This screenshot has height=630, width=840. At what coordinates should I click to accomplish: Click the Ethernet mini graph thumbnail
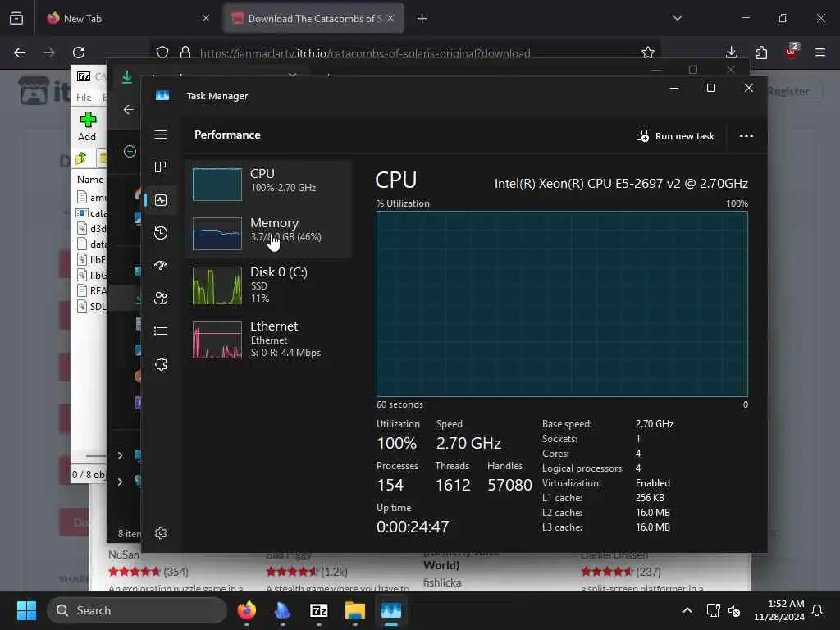coord(217,340)
